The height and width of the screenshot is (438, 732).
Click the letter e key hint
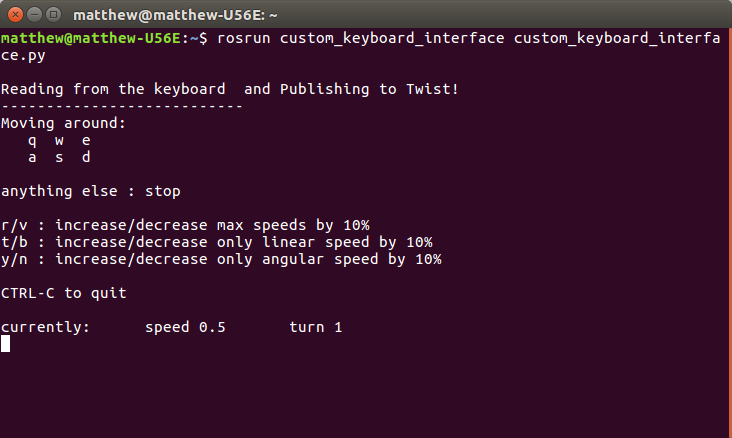tap(86, 141)
